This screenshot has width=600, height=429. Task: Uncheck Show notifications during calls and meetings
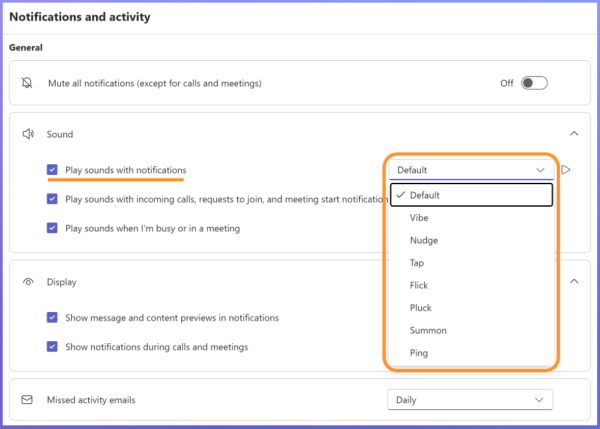(52, 346)
